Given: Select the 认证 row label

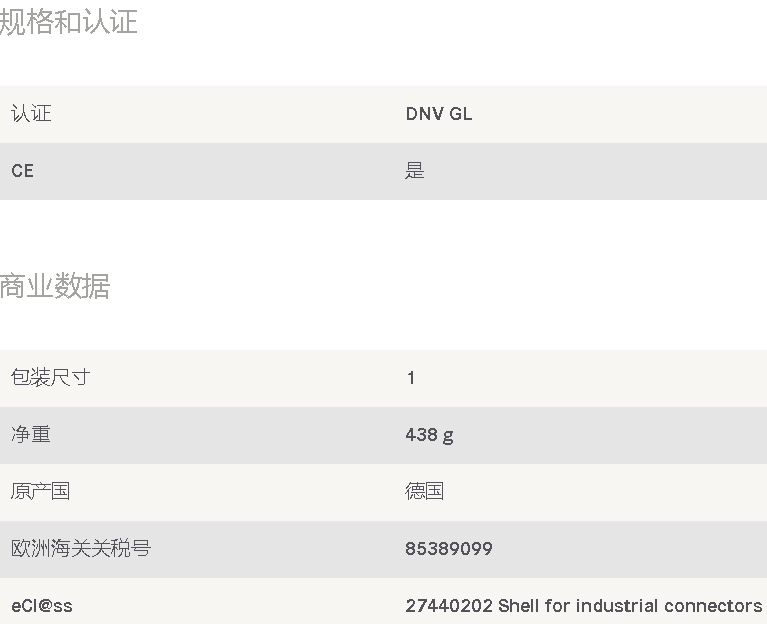Looking at the screenshot, I should point(31,113).
